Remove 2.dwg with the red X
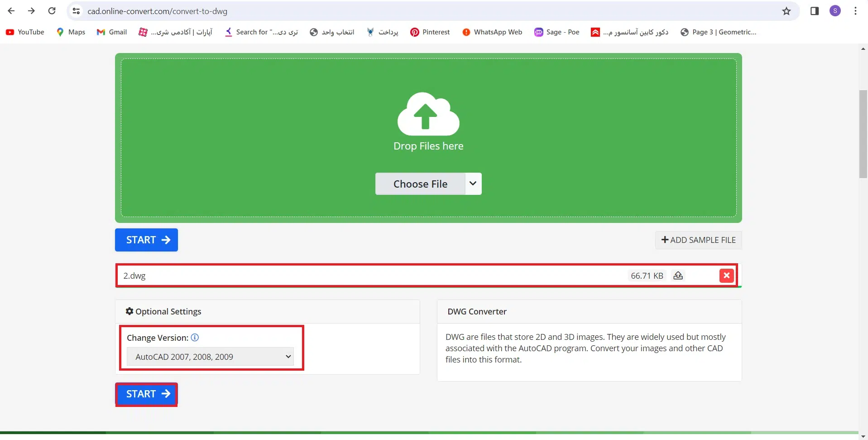This screenshot has height=440, width=868. click(x=726, y=276)
